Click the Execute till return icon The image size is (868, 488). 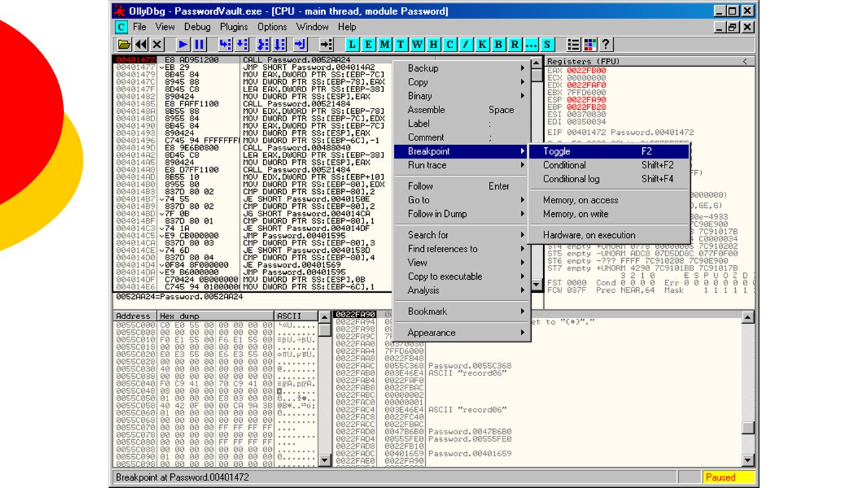(x=300, y=45)
